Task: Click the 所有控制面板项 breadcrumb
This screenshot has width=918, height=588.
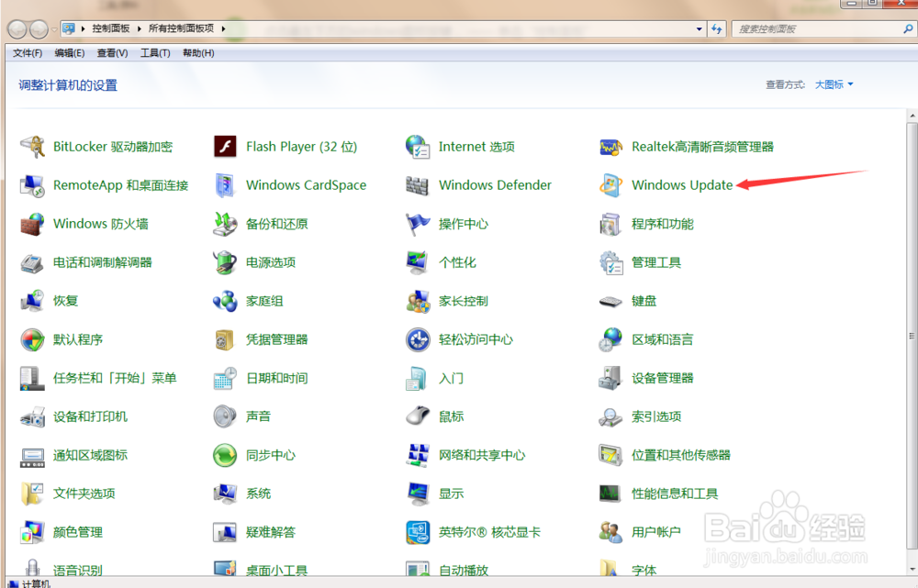Action: [181, 28]
